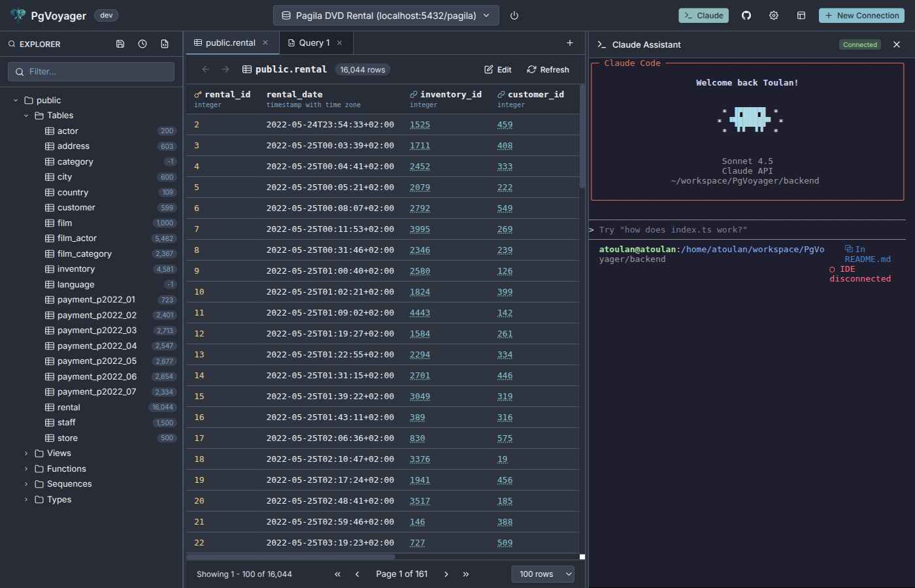The height and width of the screenshot is (588, 915).
Task: Click the Claude prompt input line
Action: (747, 230)
